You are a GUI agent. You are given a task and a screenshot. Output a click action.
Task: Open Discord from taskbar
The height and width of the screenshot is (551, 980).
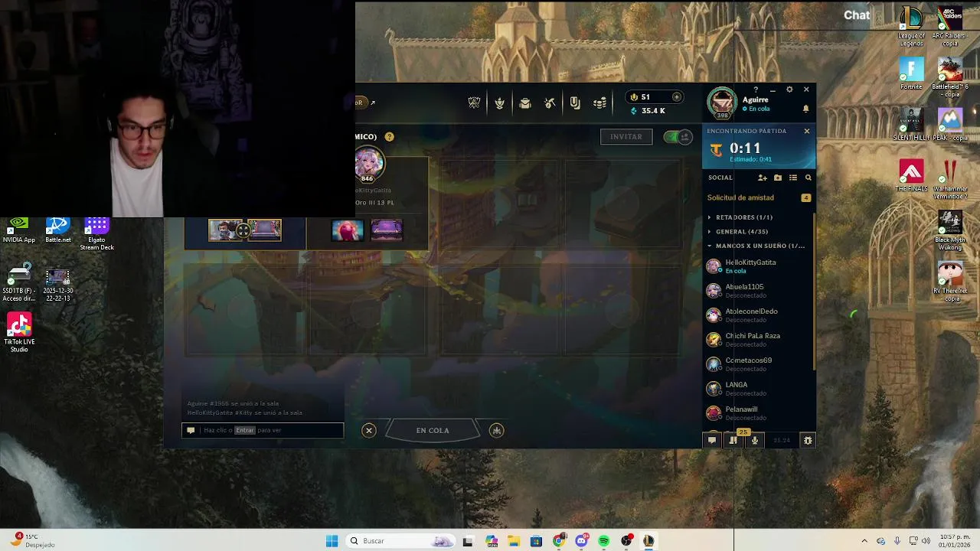(x=581, y=541)
